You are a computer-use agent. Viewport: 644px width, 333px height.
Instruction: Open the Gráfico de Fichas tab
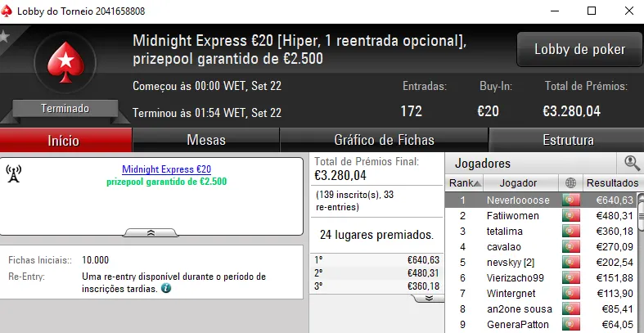click(x=384, y=140)
